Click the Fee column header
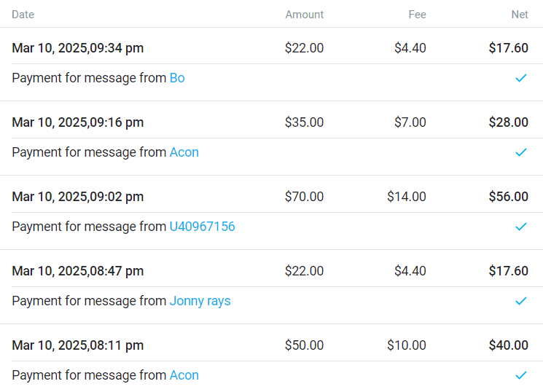 click(x=417, y=15)
